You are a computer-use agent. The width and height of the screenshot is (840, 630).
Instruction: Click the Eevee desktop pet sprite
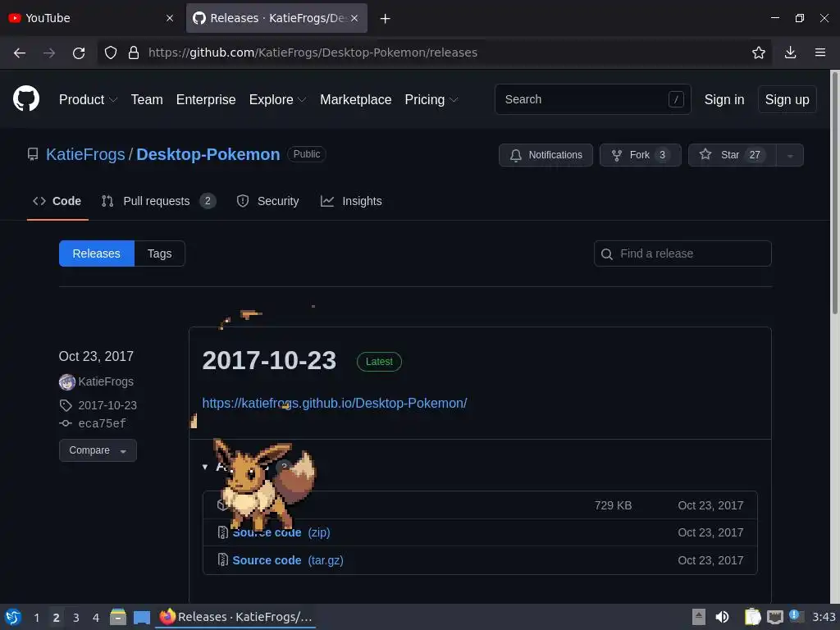pos(263,483)
